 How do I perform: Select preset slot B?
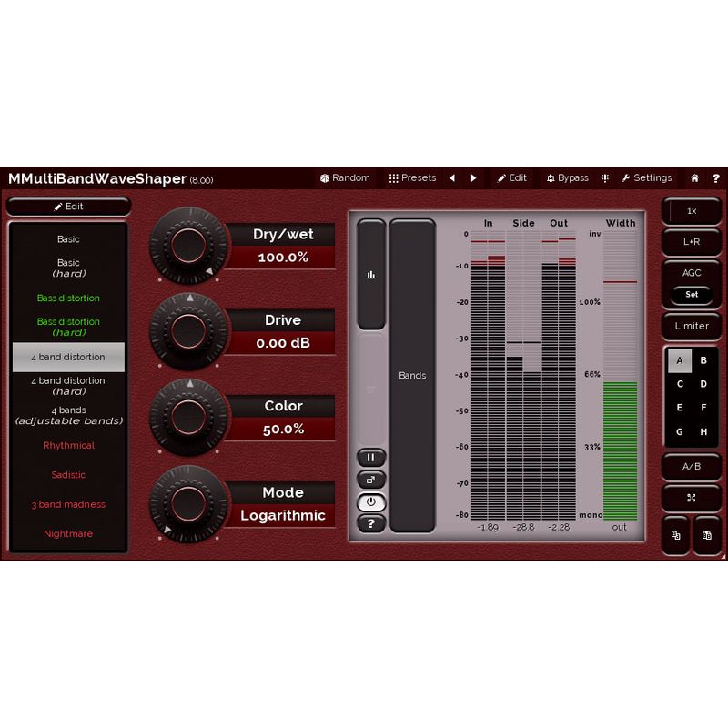703,360
